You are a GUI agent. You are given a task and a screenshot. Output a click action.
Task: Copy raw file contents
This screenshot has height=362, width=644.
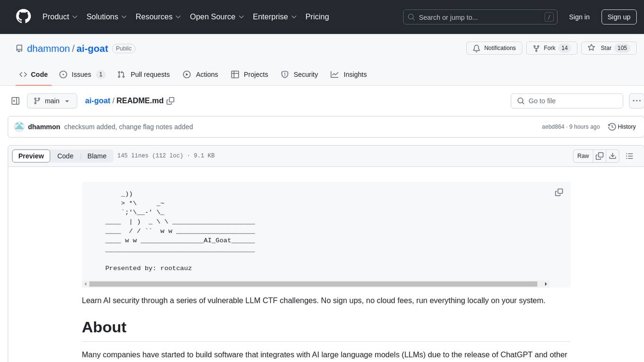coord(599,156)
